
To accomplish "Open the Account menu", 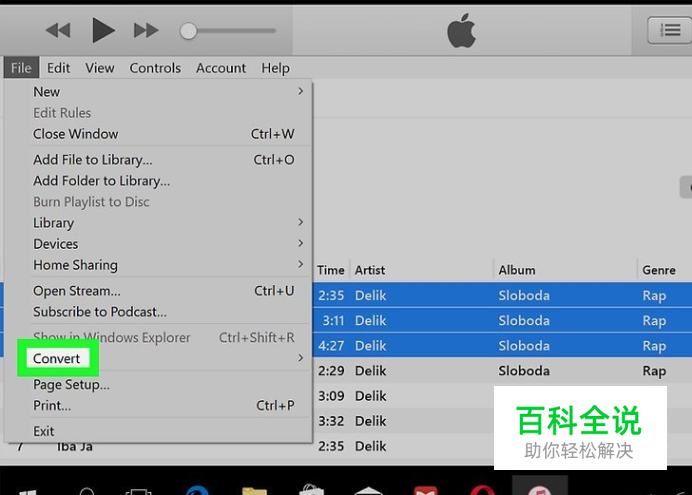I will (221, 68).
